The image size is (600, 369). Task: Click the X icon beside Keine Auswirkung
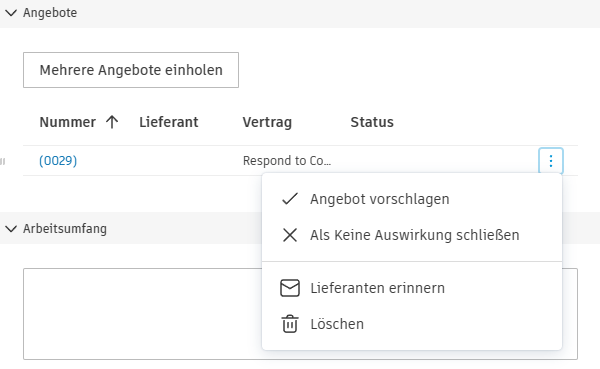point(290,235)
